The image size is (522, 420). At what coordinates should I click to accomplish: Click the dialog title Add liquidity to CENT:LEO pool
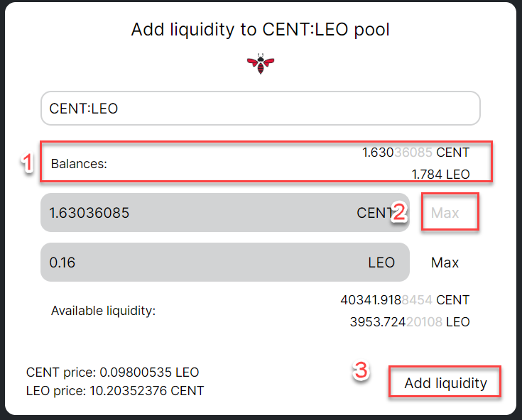click(x=261, y=29)
